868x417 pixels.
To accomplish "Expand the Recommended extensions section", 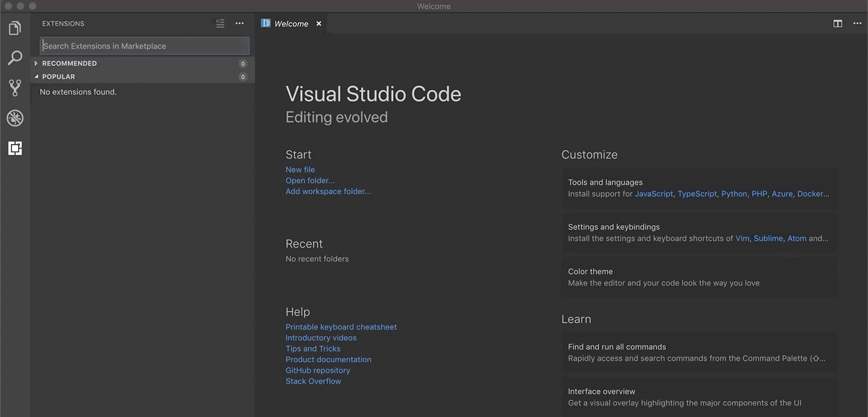I will click(69, 63).
